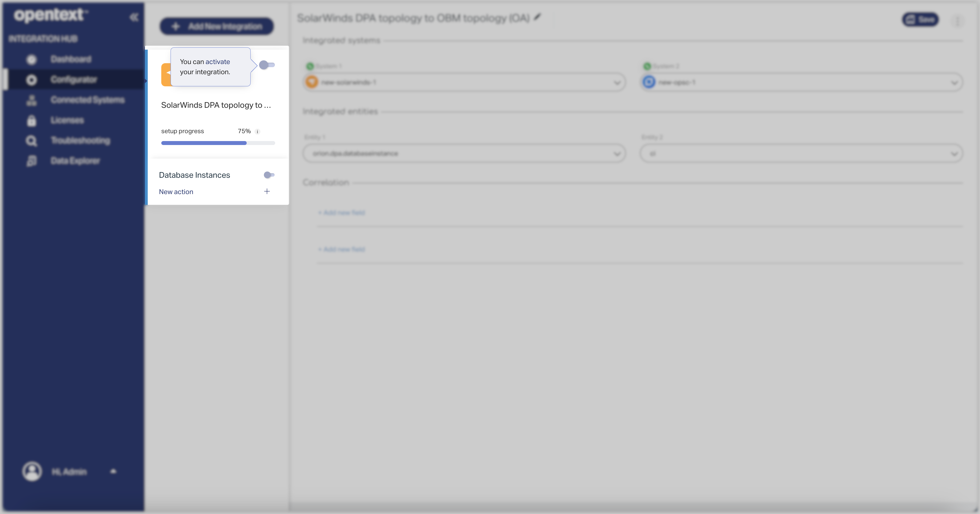Click the orange SolarWinds integration card icon
The image size is (980, 514).
tap(166, 75)
